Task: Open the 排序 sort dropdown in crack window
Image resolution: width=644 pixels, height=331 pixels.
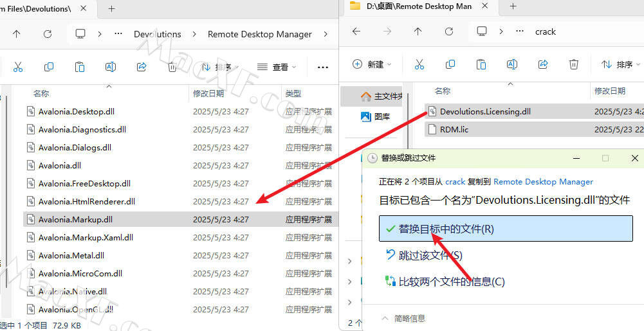Action: [621, 64]
